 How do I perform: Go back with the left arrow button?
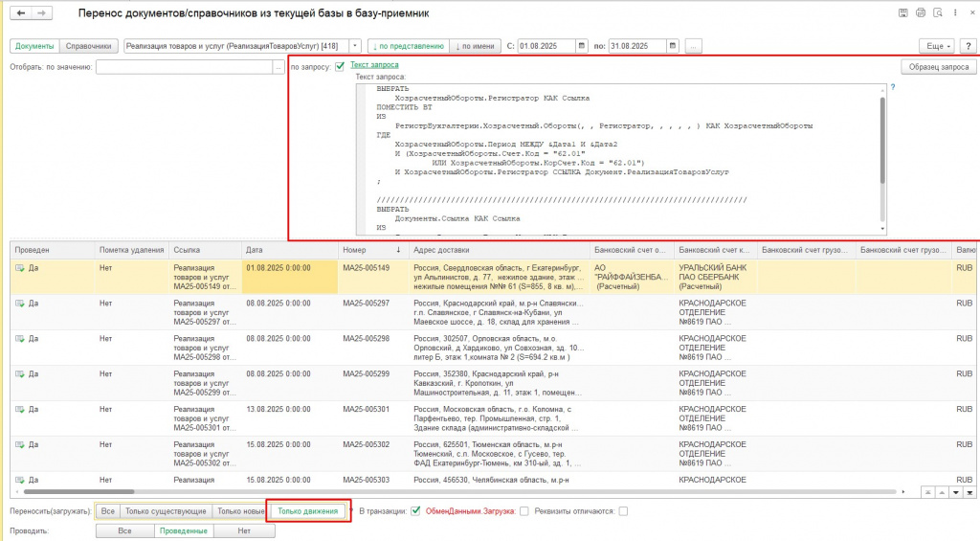point(21,12)
